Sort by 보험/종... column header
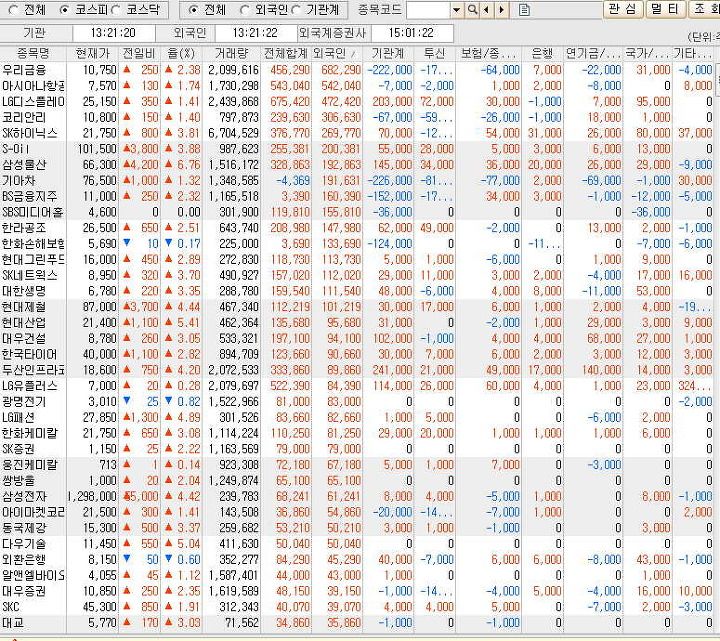 [x=489, y=53]
